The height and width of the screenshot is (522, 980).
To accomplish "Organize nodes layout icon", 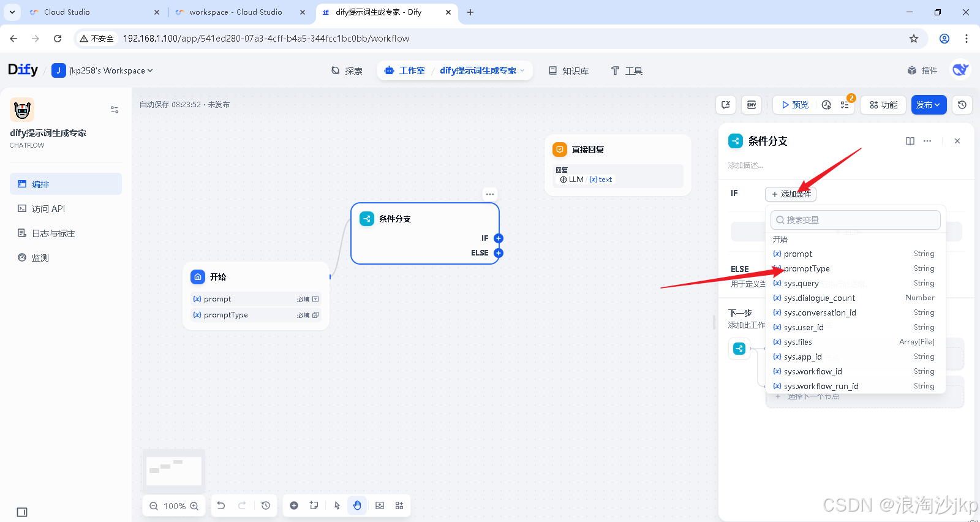I will 399,505.
